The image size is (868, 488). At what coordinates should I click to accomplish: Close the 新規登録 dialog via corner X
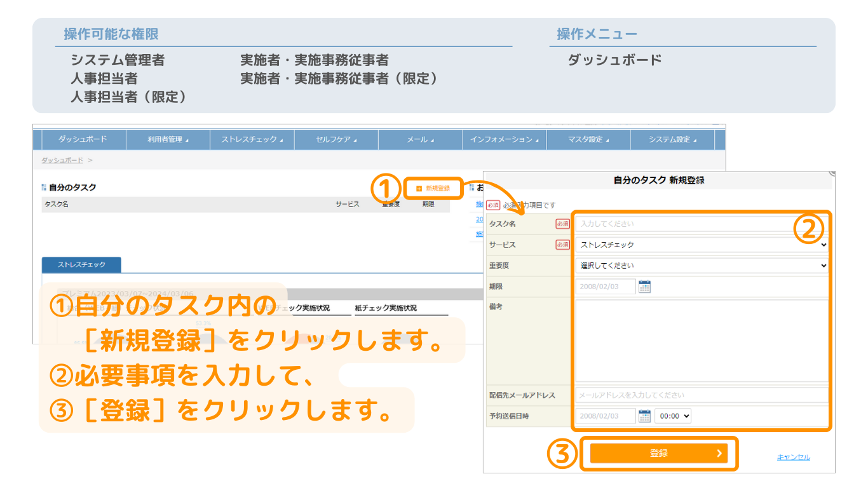832,173
